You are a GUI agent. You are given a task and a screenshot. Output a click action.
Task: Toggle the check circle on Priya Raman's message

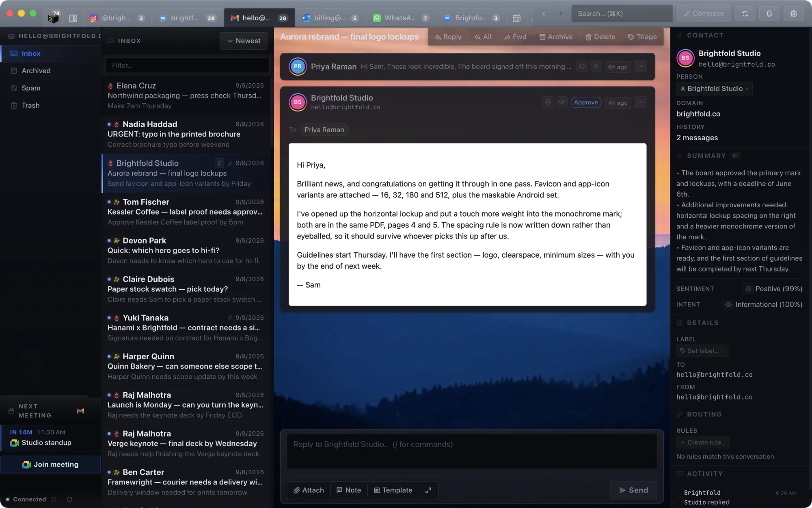pos(582,66)
